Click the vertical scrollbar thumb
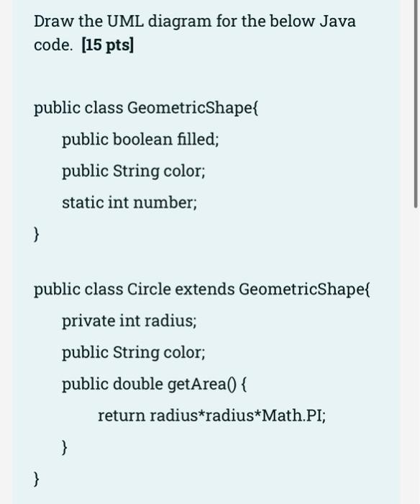The height and width of the screenshot is (504, 420). [x=416, y=104]
